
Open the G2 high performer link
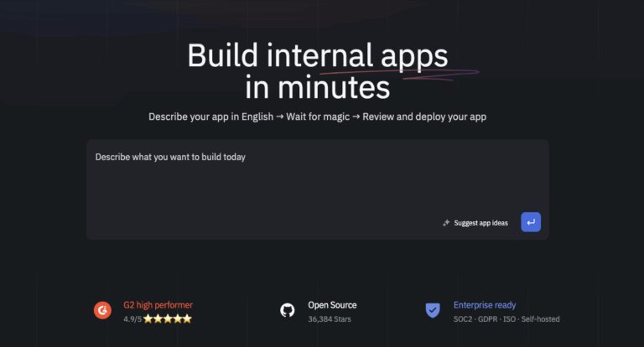(x=158, y=305)
